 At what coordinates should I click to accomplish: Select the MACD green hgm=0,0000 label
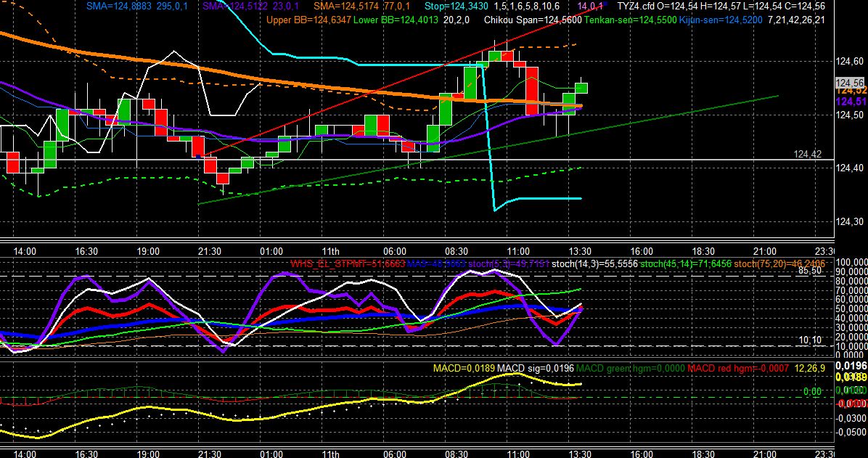pos(631,368)
